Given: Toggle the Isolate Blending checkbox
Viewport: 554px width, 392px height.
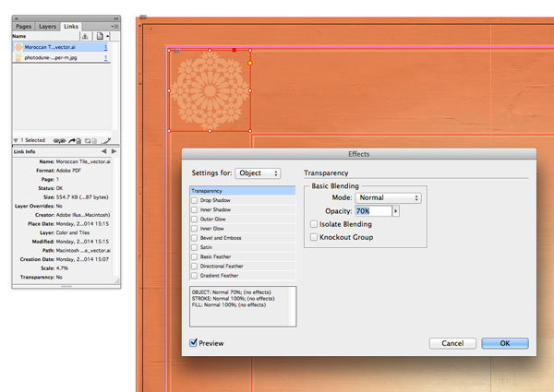Looking at the screenshot, I should [x=314, y=224].
